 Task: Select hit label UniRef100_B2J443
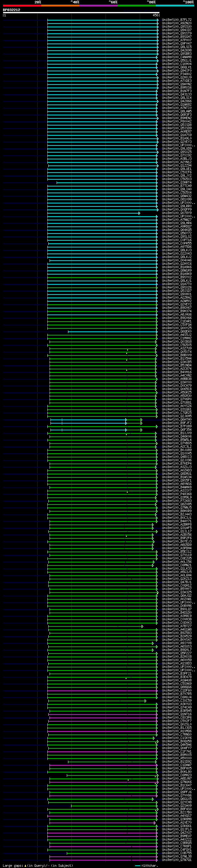(x=177, y=514)
